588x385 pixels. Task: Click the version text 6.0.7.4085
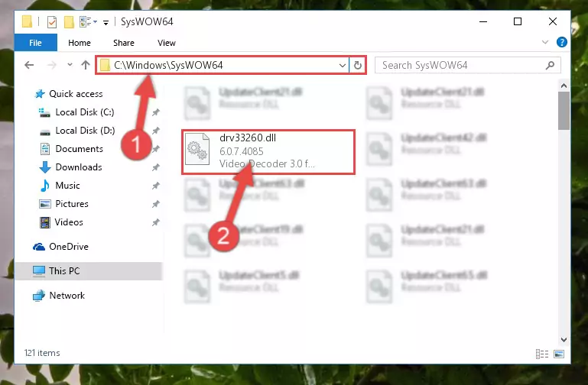[x=242, y=151]
